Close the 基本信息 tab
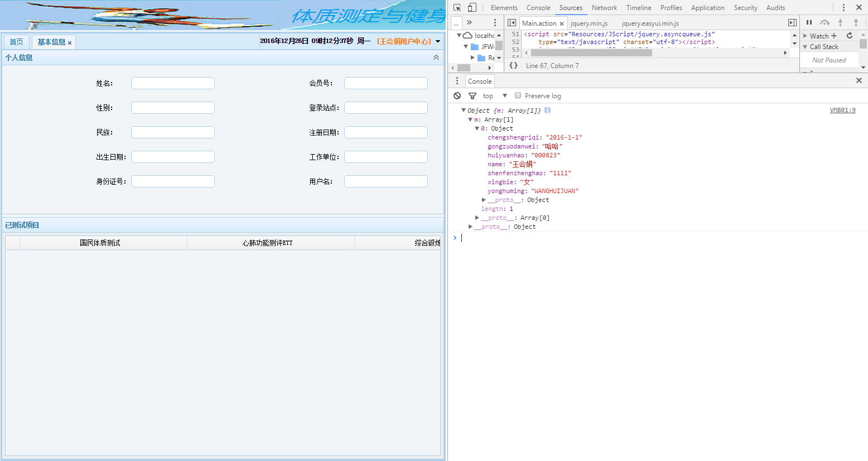Image resolution: width=868 pixels, height=461 pixels. (x=70, y=43)
